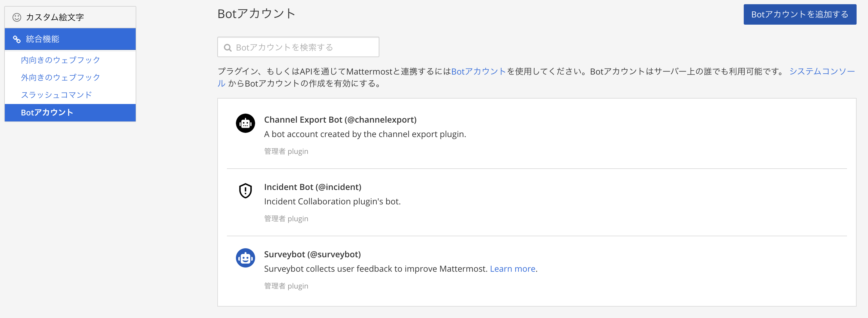Viewport: 868px width, 318px height.
Task: Click 管理者 plugin under Channel Export Bot
Action: coord(286,151)
